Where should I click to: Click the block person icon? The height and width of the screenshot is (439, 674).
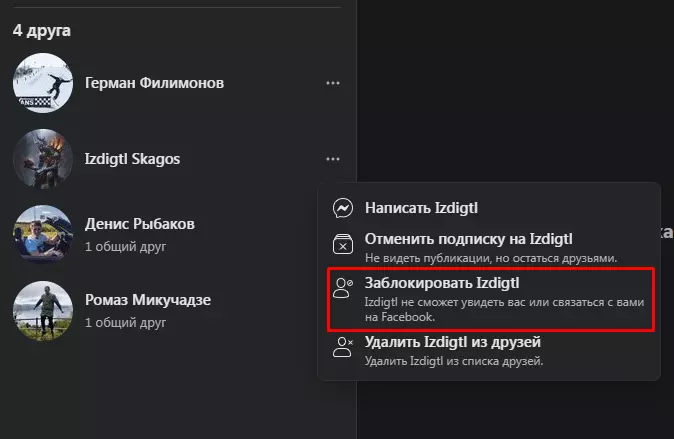(343, 288)
